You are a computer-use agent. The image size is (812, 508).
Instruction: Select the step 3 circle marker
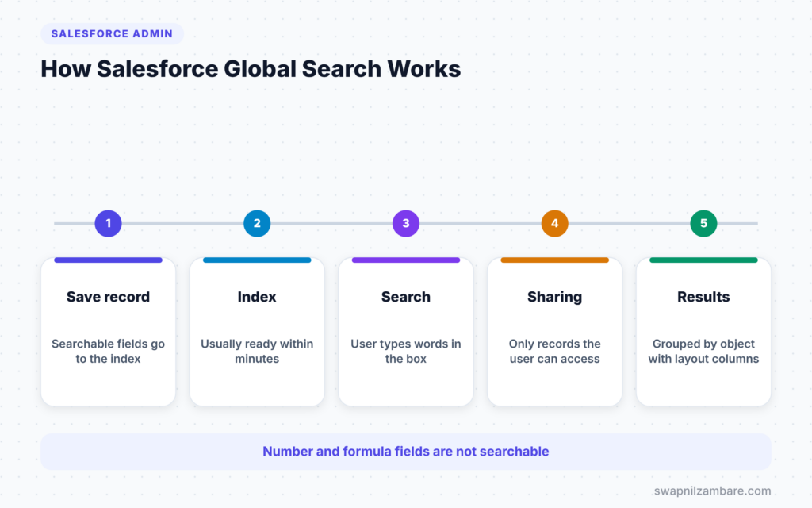[406, 223]
